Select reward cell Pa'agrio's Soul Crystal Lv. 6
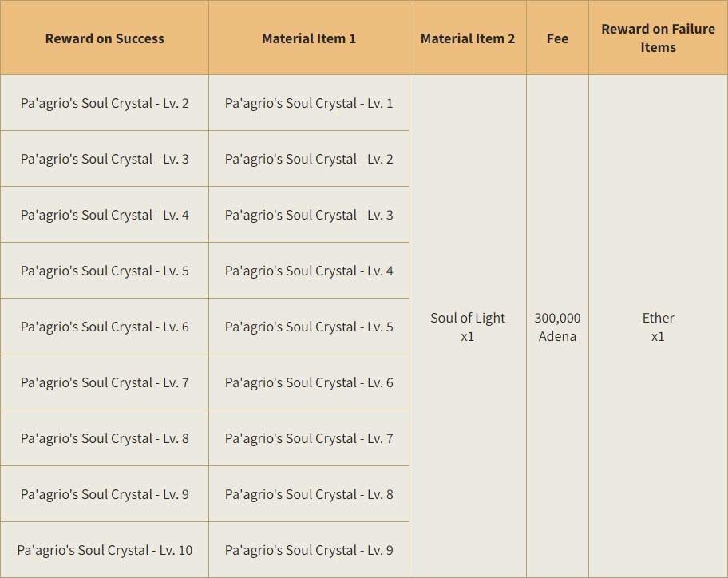728x578 pixels. pos(105,327)
